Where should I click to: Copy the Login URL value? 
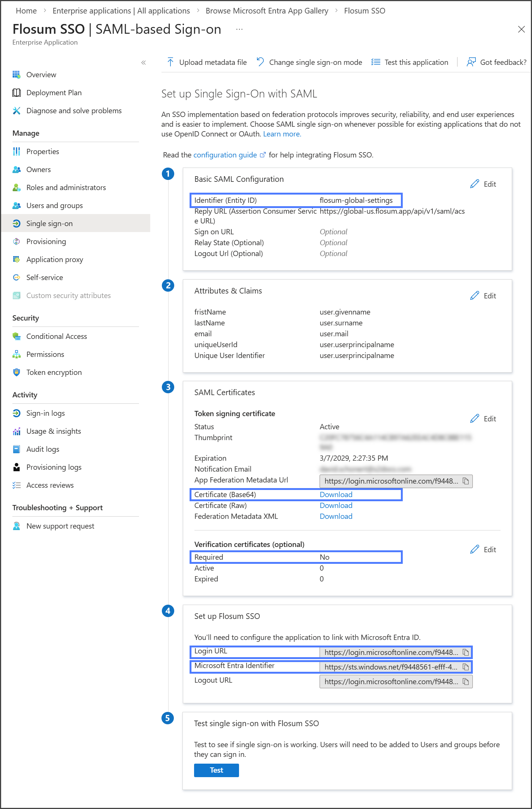click(x=466, y=652)
